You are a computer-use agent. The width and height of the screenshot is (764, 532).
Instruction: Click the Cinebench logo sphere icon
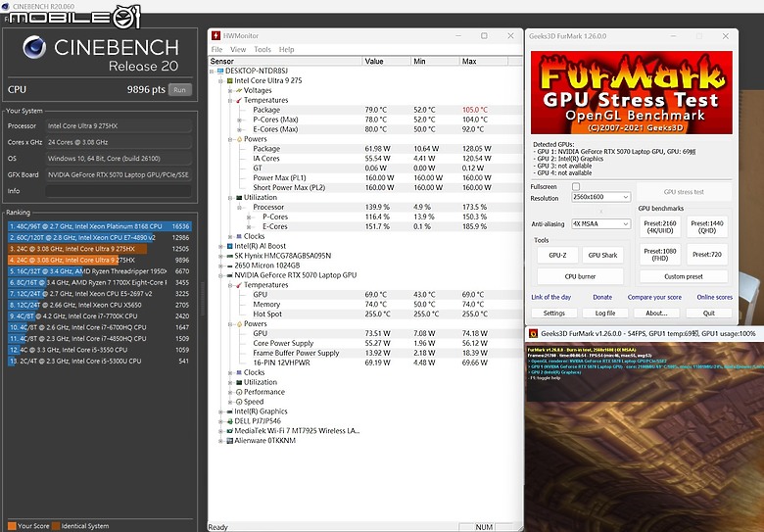(34, 48)
